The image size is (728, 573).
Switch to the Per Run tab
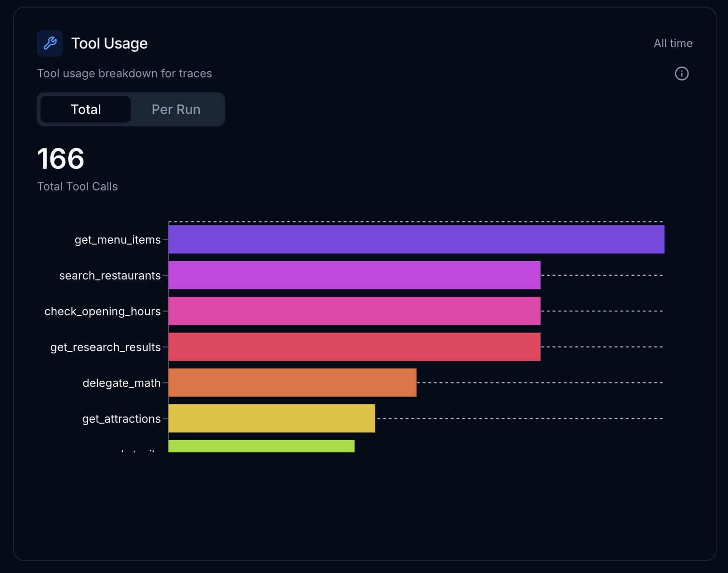[176, 109]
